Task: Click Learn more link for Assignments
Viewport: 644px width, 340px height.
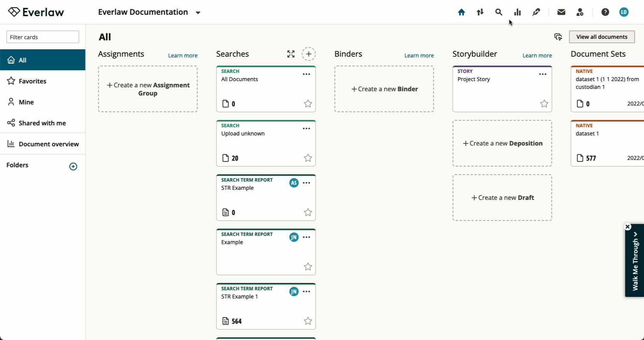Action: tap(183, 56)
